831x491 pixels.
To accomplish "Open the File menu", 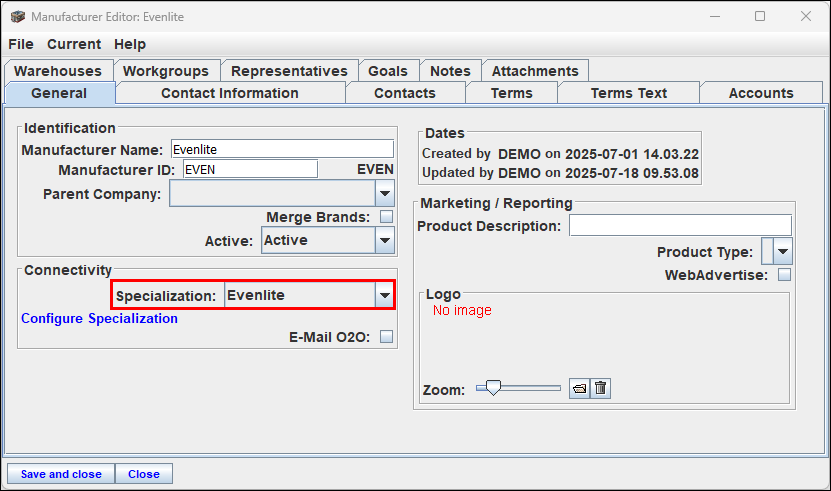I will (21, 44).
